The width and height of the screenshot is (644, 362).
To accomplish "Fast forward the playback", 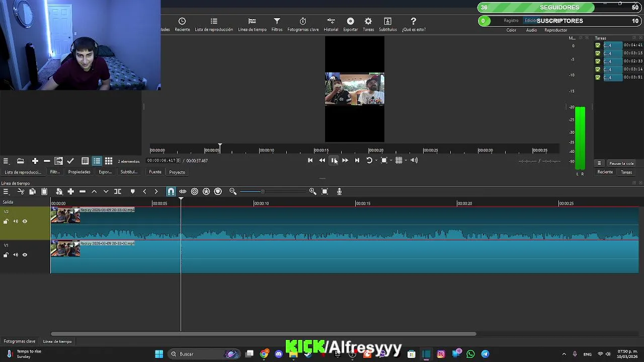I will pyautogui.click(x=345, y=160).
